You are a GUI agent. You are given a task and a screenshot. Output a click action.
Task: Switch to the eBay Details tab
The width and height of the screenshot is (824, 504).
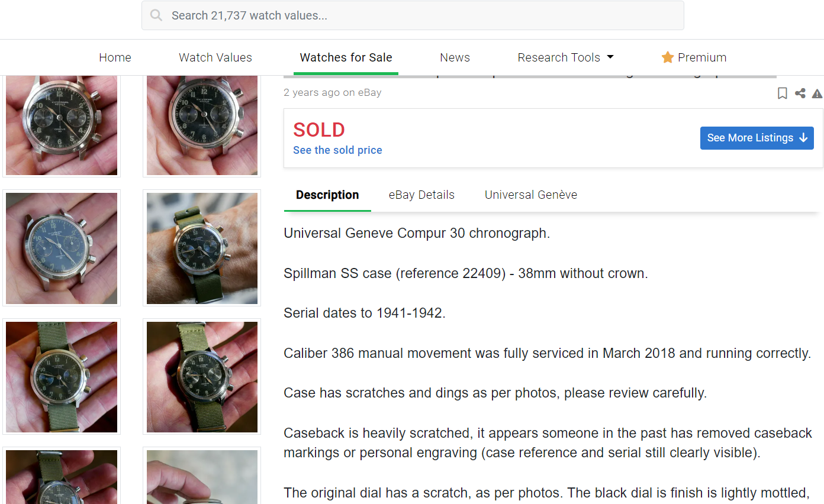(x=421, y=195)
